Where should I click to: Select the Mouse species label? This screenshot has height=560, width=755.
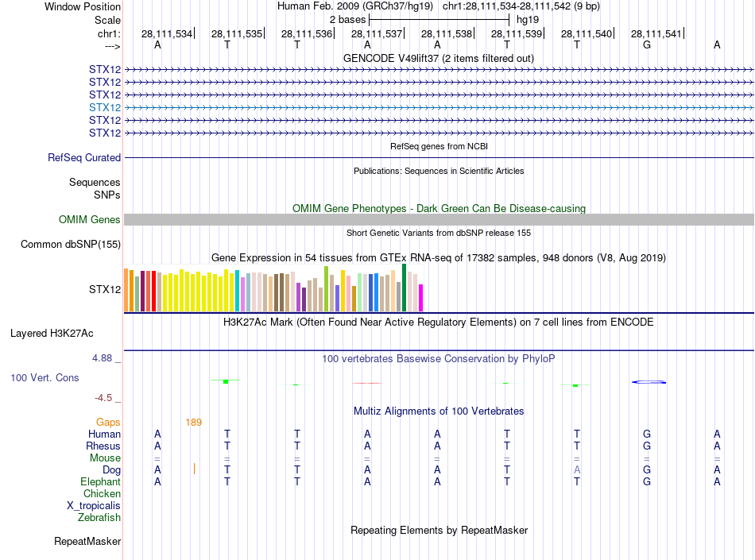tap(105, 458)
